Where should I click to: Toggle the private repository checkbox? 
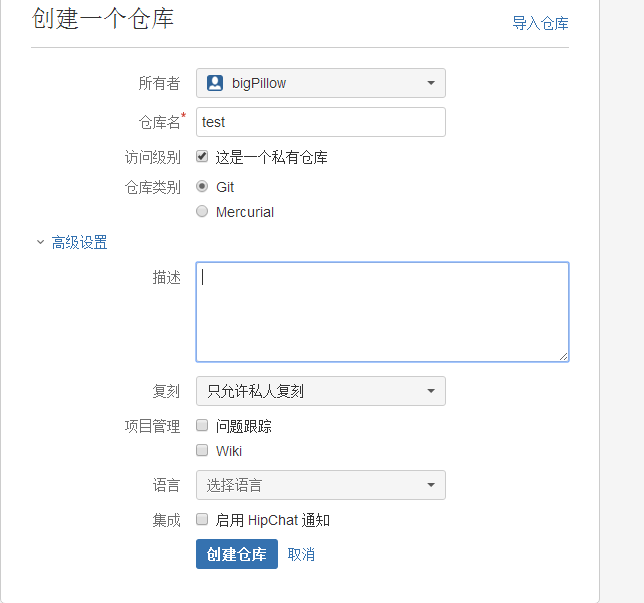tap(202, 157)
